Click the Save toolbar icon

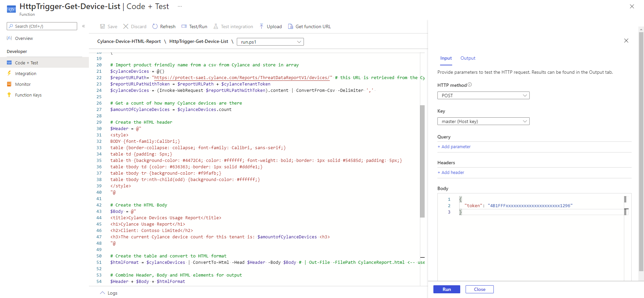102,26
